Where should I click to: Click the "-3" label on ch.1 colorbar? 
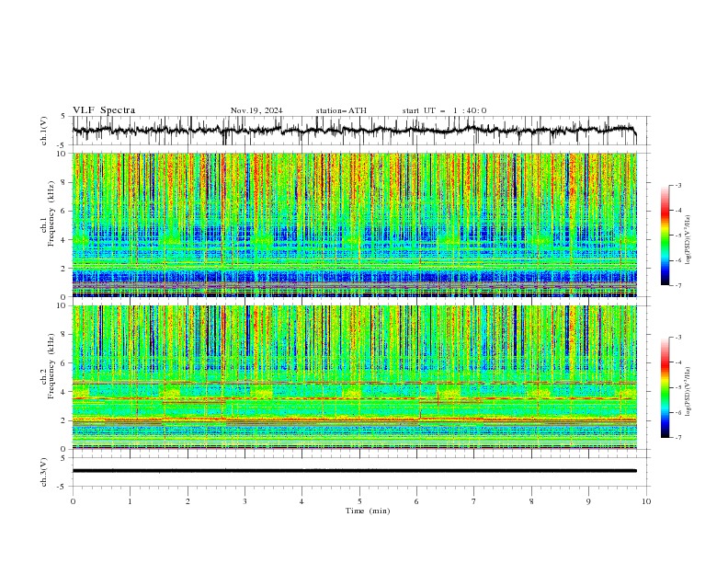677,186
